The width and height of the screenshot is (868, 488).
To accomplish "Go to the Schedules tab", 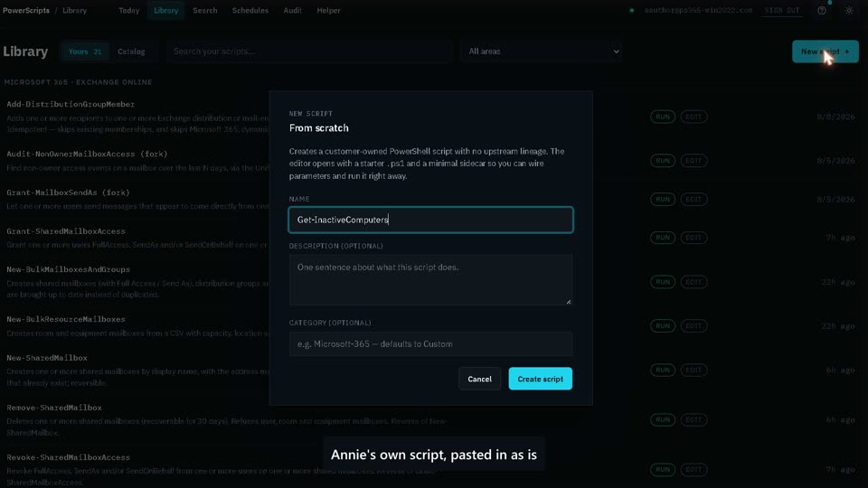I will [250, 11].
